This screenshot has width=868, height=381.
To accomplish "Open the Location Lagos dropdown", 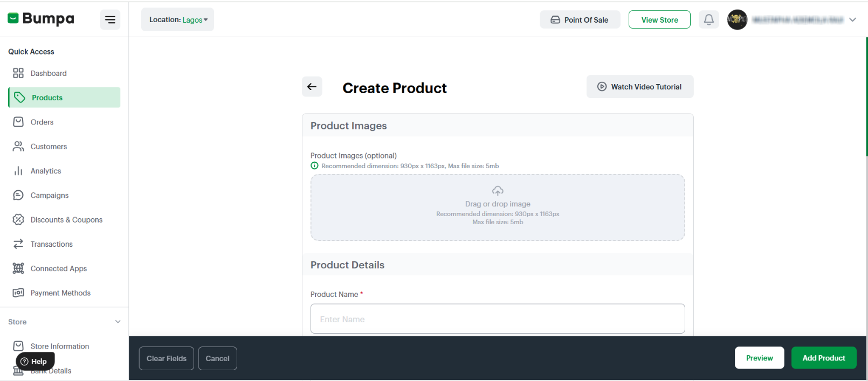I will pos(177,19).
